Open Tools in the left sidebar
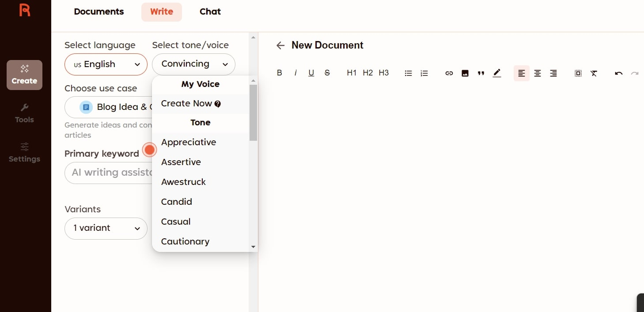Viewport: 644px width, 312px height. click(x=24, y=113)
